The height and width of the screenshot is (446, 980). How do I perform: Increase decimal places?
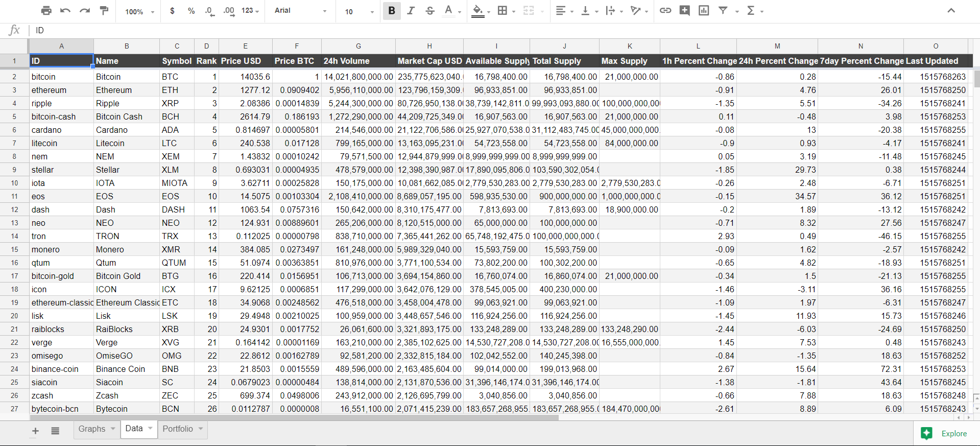[229, 11]
